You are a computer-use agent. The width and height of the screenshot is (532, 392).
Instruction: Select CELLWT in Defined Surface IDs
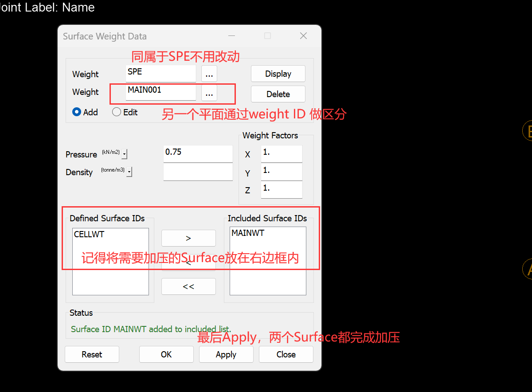[89, 235]
